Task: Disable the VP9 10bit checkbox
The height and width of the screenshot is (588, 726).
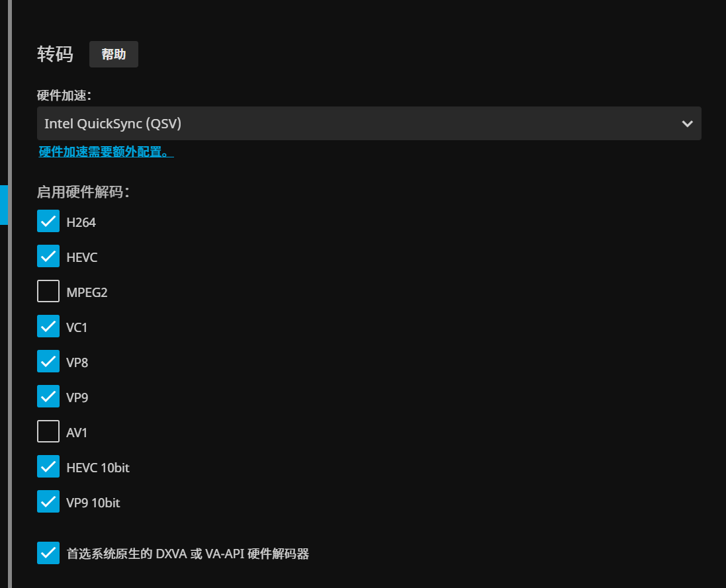Action: click(x=48, y=502)
